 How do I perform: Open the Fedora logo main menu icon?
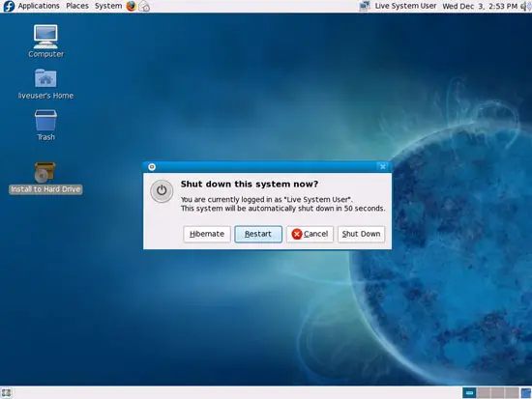[x=9, y=6]
